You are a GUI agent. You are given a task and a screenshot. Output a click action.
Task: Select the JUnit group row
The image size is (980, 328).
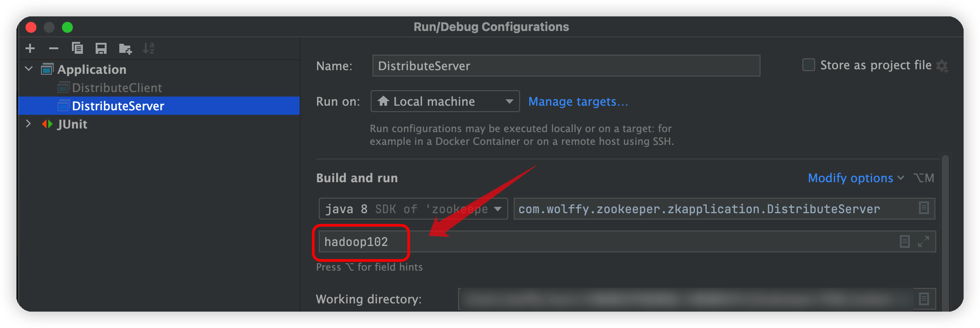point(159,124)
